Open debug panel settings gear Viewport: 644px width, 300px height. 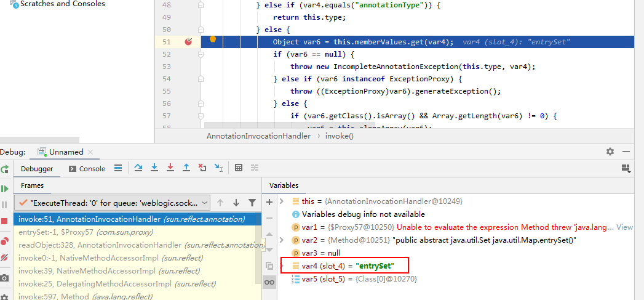tap(610, 152)
